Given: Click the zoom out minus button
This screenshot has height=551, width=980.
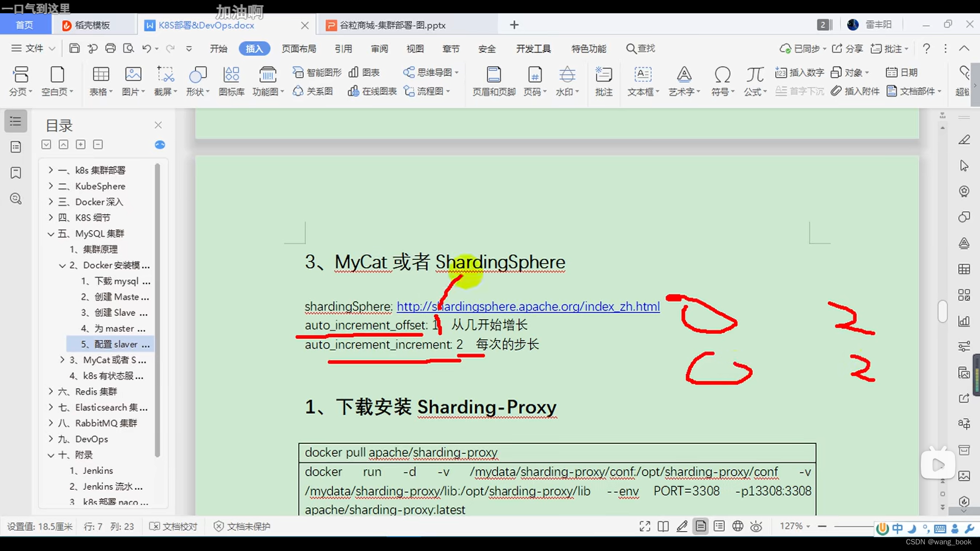Looking at the screenshot, I should click(x=822, y=527).
